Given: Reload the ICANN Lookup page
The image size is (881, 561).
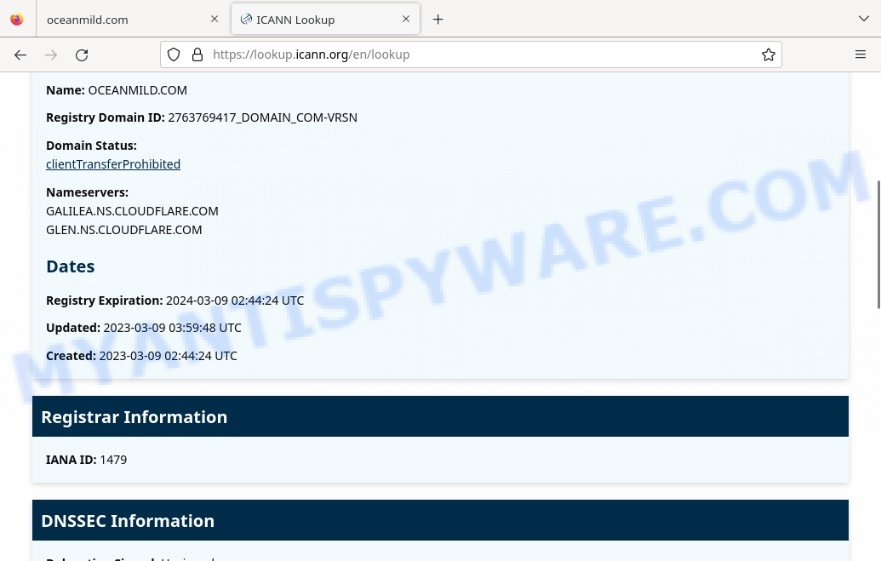Looking at the screenshot, I should pos(82,55).
